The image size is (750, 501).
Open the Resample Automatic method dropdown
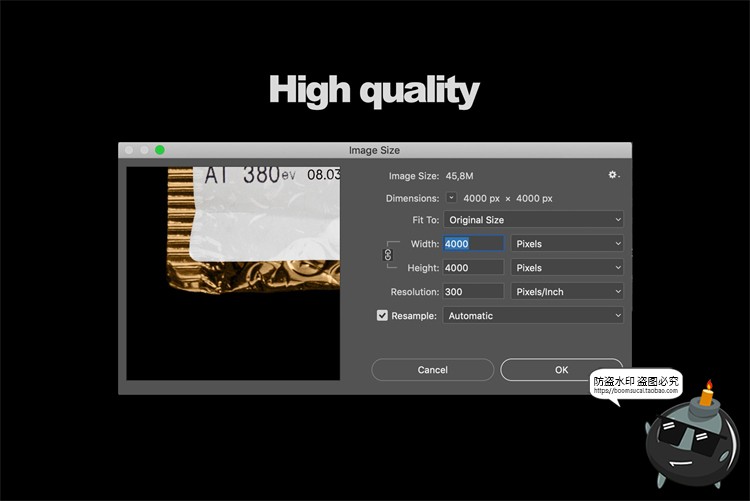click(x=533, y=316)
